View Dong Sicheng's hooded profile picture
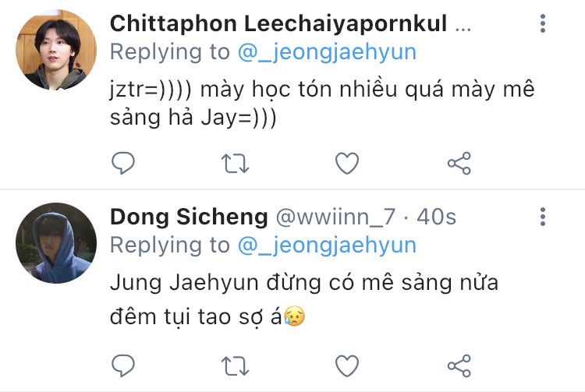 coord(55,243)
